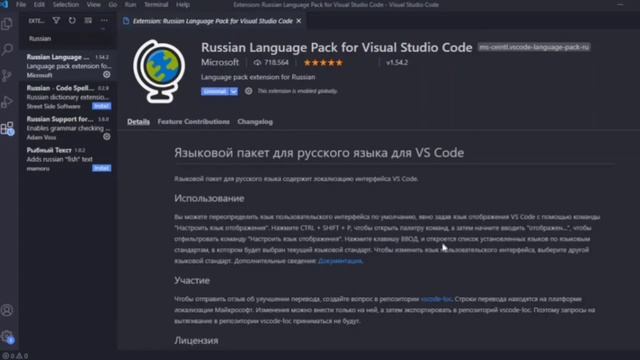Viewport: 640px width, 360px height.
Task: Open the Views and More Actions ellipsis
Action: [x=104, y=20]
